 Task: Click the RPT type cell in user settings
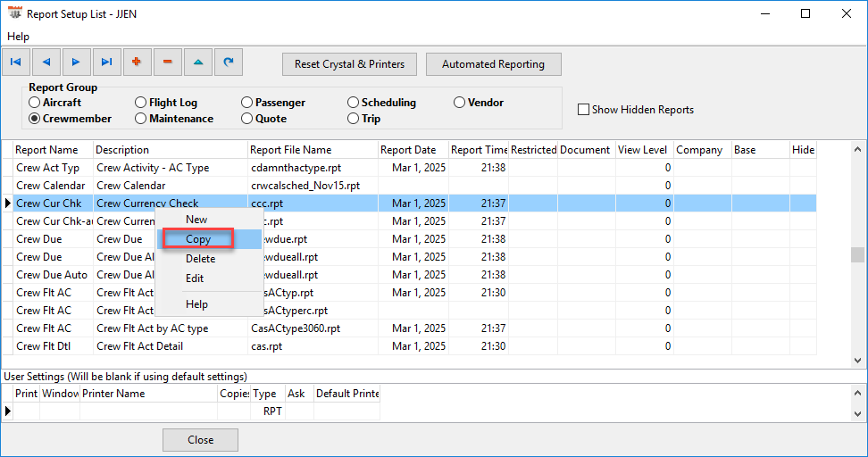coord(268,411)
